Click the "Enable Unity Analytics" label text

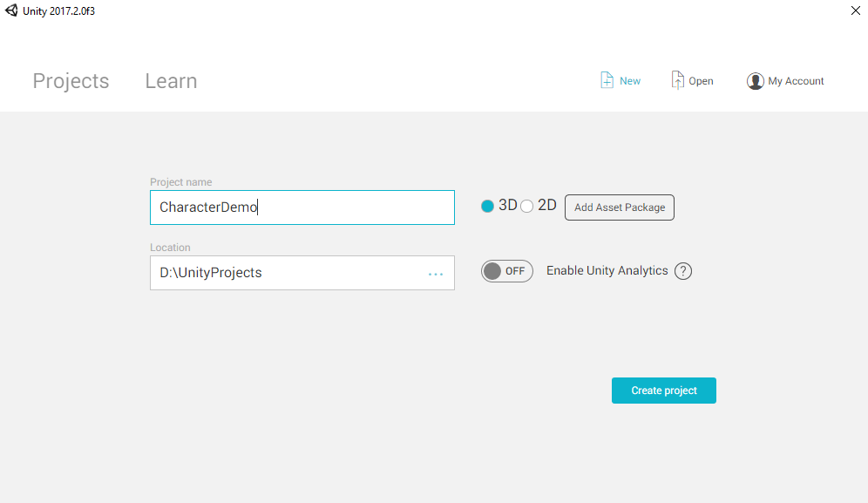pyautogui.click(x=607, y=270)
